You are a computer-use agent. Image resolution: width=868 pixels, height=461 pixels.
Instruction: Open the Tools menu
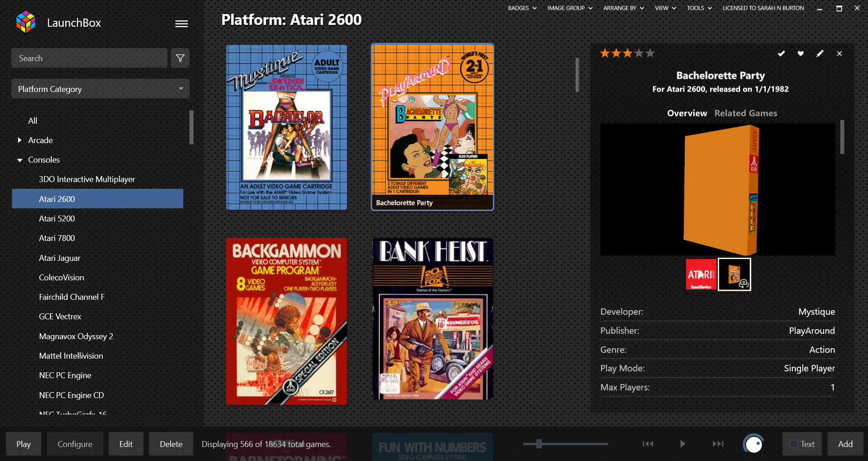click(x=699, y=8)
